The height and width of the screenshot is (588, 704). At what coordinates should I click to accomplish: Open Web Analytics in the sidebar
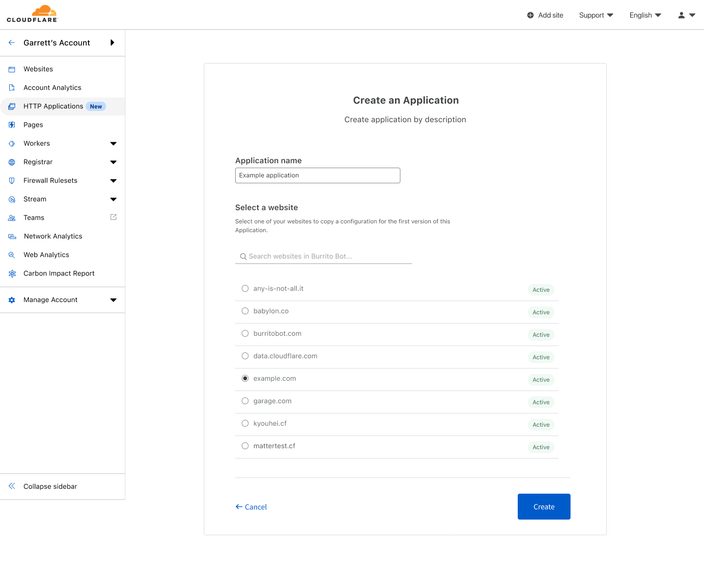[x=46, y=255]
